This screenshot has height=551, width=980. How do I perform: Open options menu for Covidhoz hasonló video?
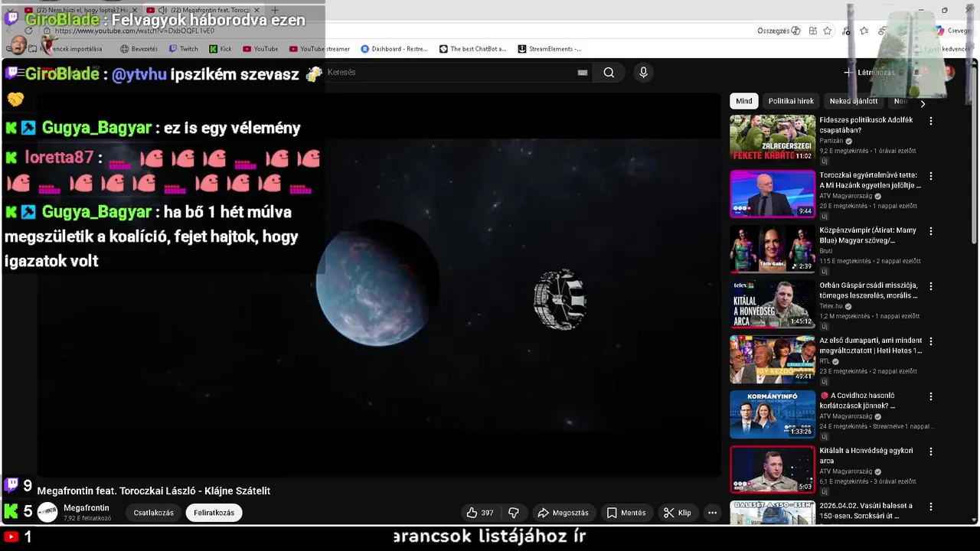click(931, 396)
